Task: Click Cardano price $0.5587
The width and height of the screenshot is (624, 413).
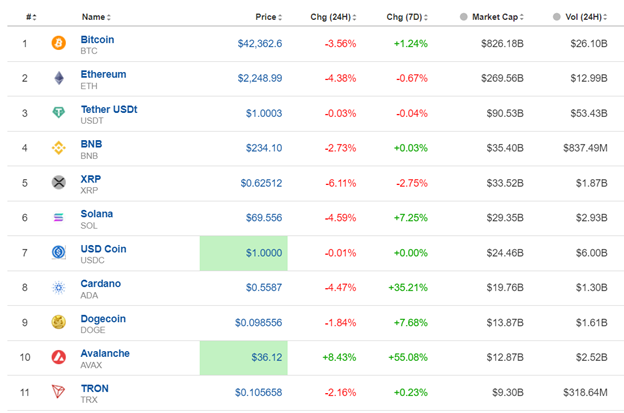Action: pos(263,287)
